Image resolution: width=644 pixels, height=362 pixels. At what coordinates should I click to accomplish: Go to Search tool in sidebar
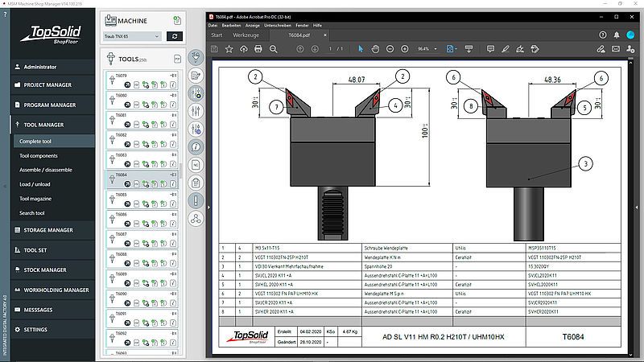32,213
